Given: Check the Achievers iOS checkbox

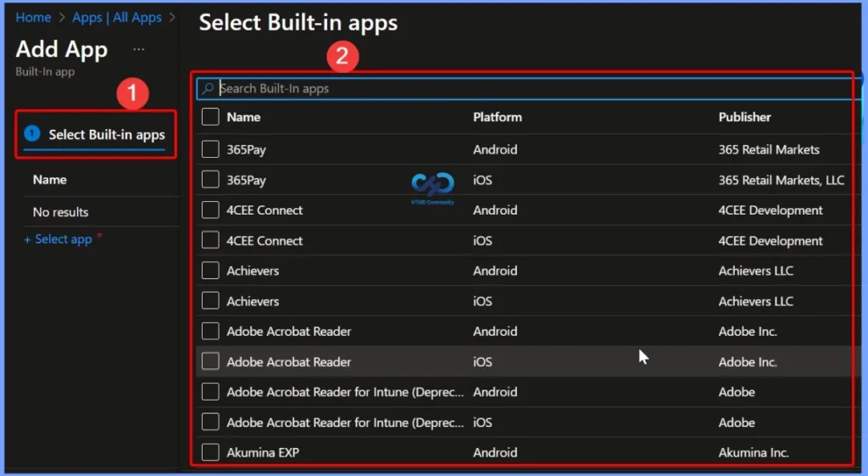Looking at the screenshot, I should click(x=210, y=301).
